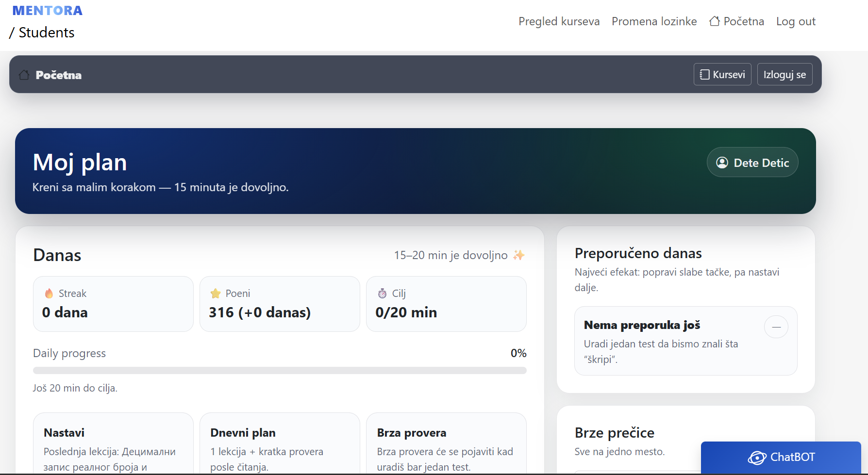This screenshot has width=868, height=475.
Task: Click the stopwatch icon in the Cilj card
Action: pyautogui.click(x=382, y=293)
